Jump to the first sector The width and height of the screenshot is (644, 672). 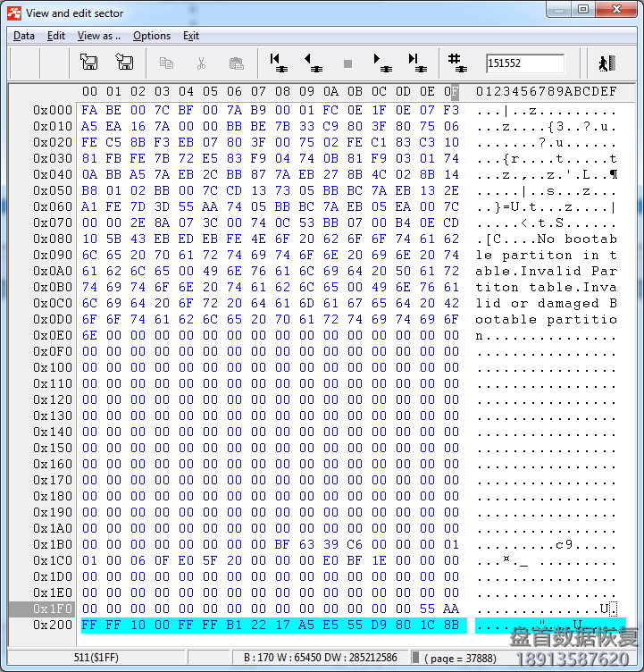click(279, 63)
